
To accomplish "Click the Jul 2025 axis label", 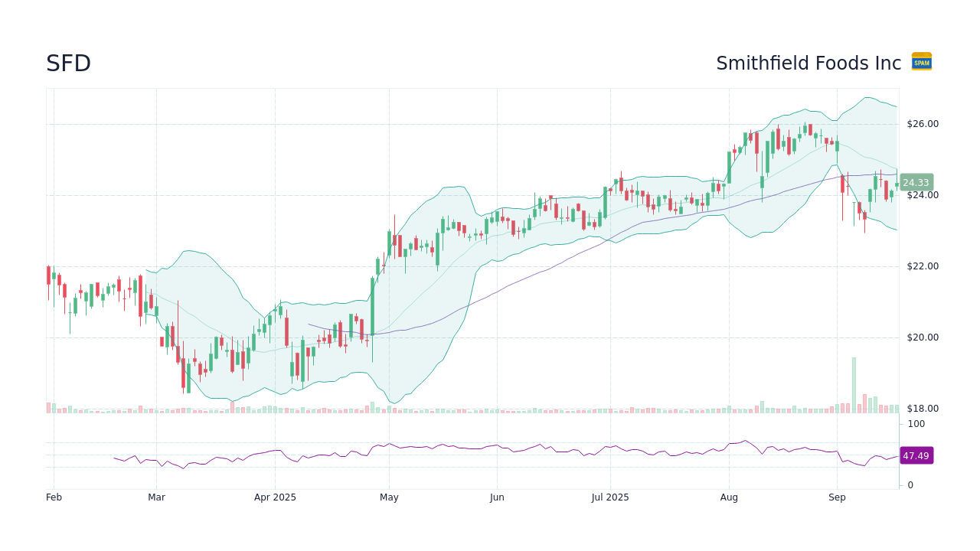I will pos(609,497).
